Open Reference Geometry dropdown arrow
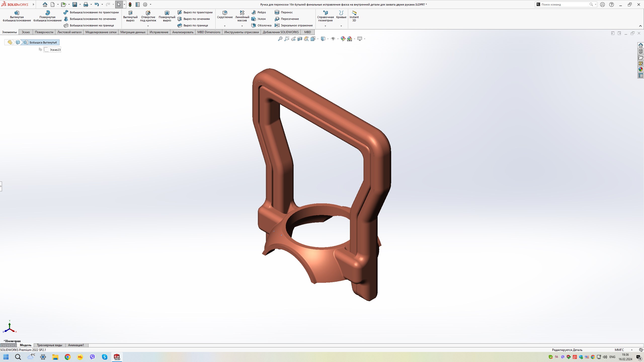 click(325, 26)
